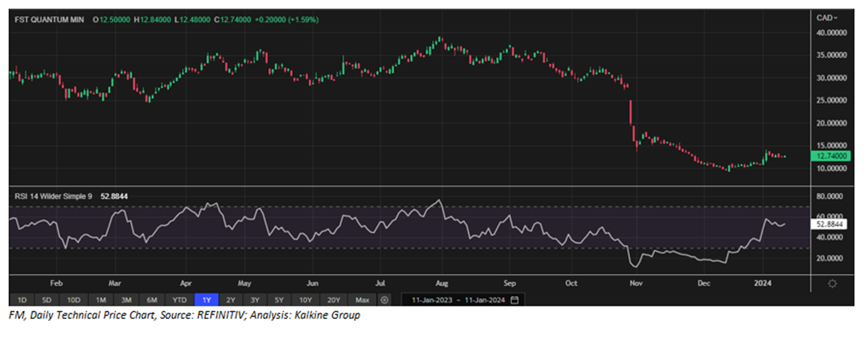Set chart to 20Y range
This screenshot has width=868, height=340.
click(334, 300)
